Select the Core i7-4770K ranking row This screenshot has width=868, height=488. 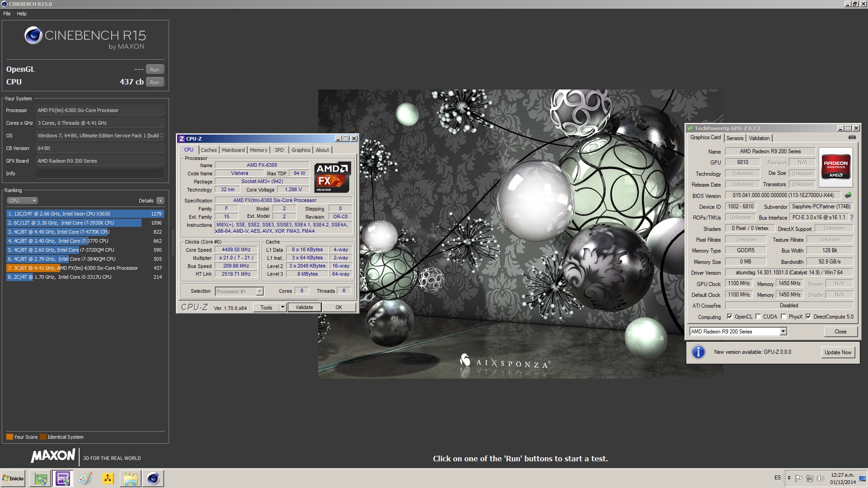pyautogui.click(x=85, y=232)
